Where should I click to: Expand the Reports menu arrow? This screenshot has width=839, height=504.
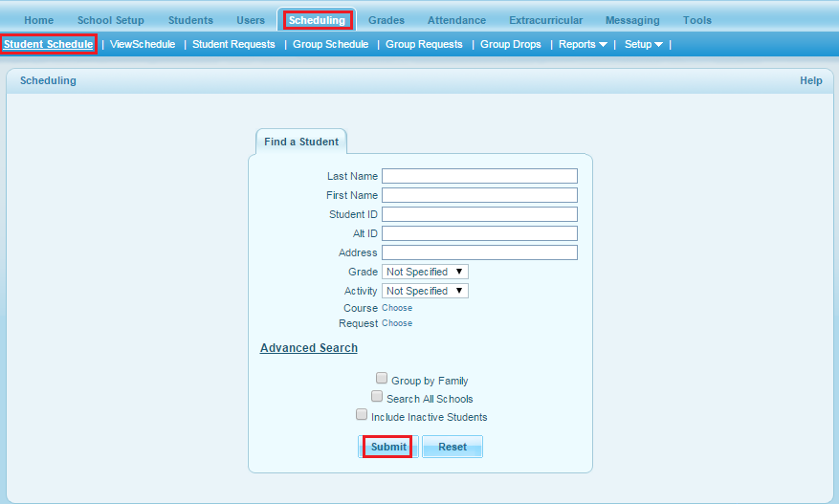pos(602,45)
